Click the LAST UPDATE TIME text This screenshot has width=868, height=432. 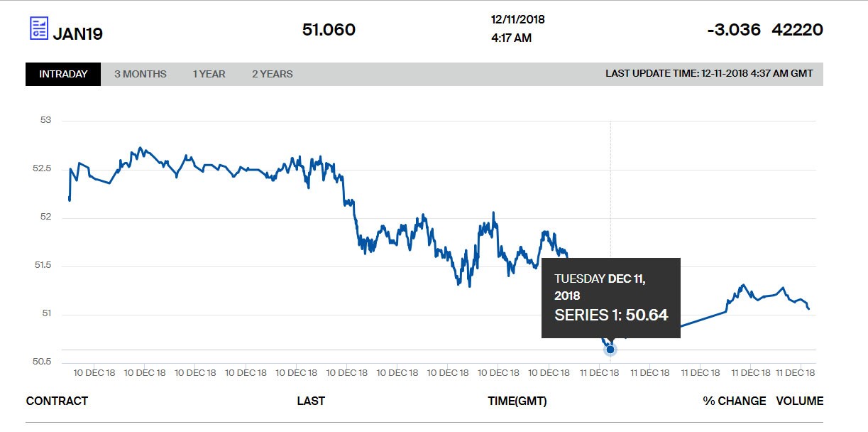coord(709,73)
